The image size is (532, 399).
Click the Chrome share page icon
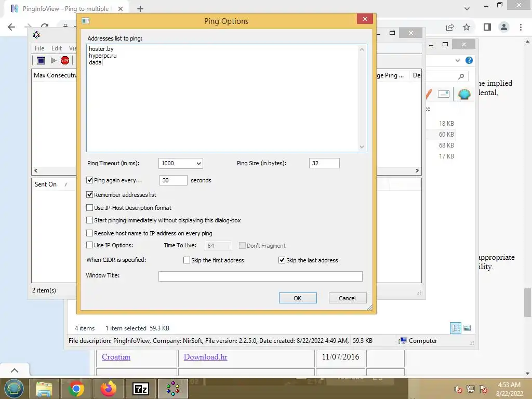[450, 27]
